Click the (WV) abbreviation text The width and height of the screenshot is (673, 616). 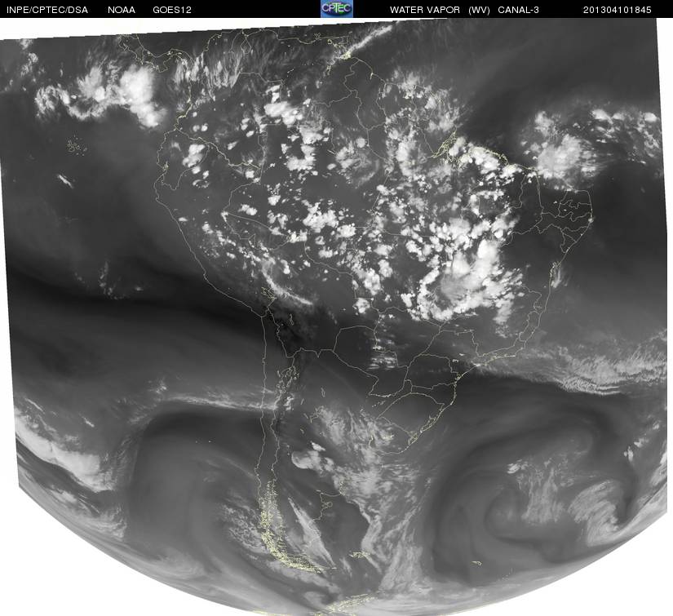point(480,10)
